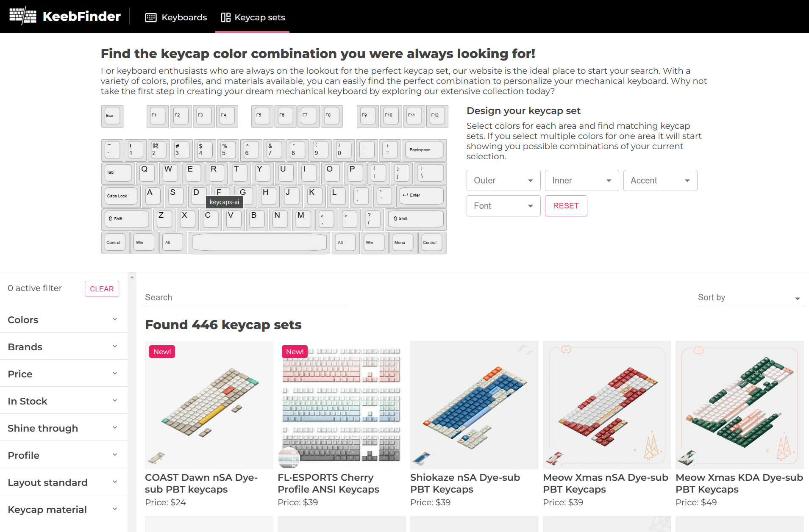The width and height of the screenshot is (809, 532).
Task: Expand the Profile filter section
Action: [64, 455]
